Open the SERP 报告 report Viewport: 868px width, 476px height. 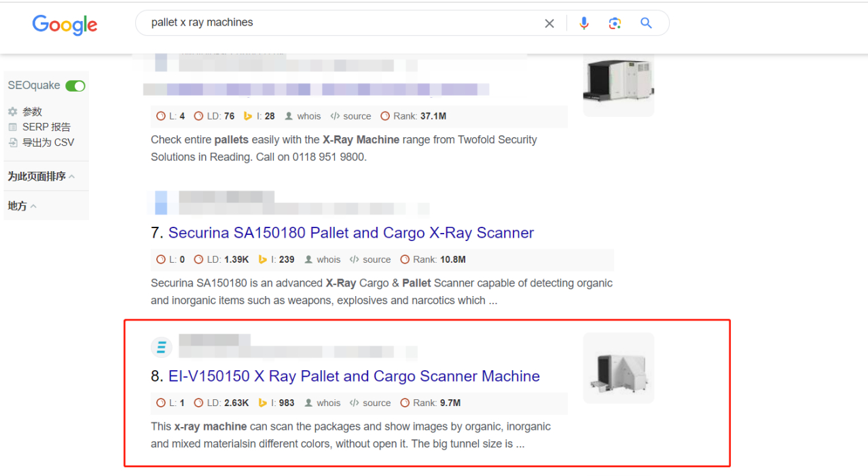click(46, 127)
